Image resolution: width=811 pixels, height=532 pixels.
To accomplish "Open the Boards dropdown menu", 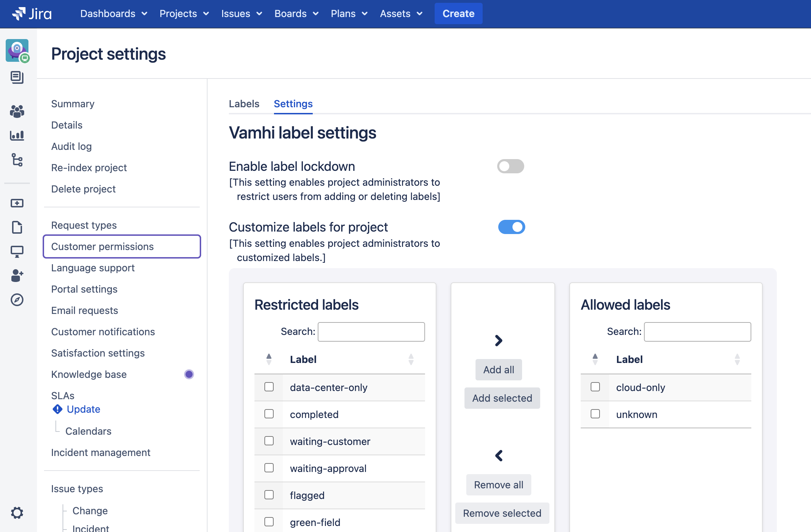I will coord(296,13).
